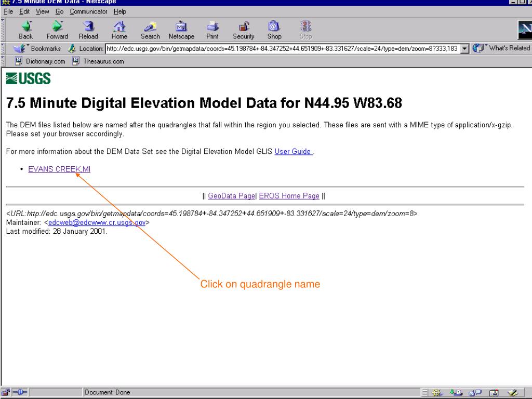Expand the Location URL history dropdown

click(x=464, y=48)
